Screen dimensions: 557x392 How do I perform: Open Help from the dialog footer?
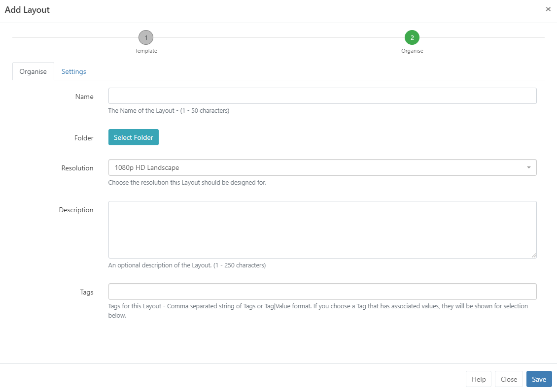point(479,379)
